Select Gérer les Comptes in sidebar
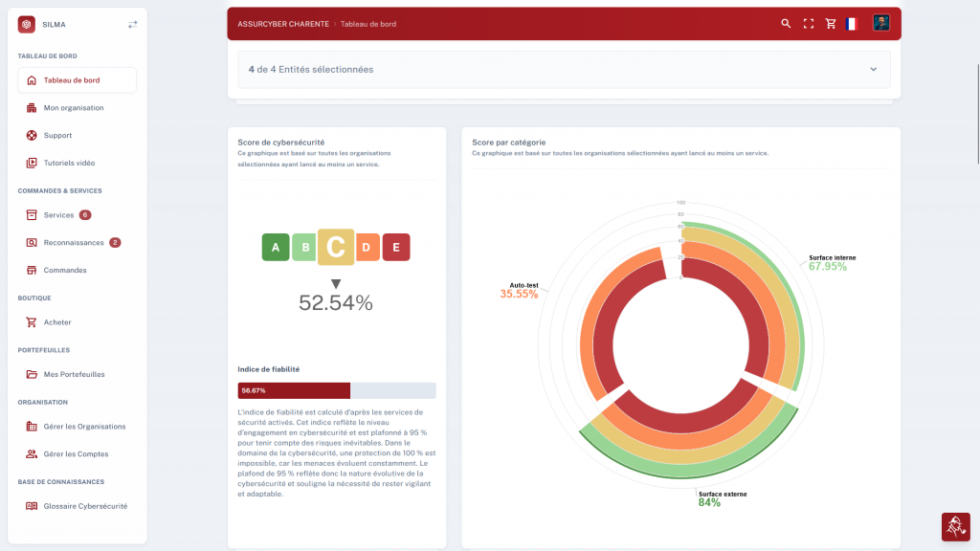Viewport: 980px width, 551px height. click(77, 454)
